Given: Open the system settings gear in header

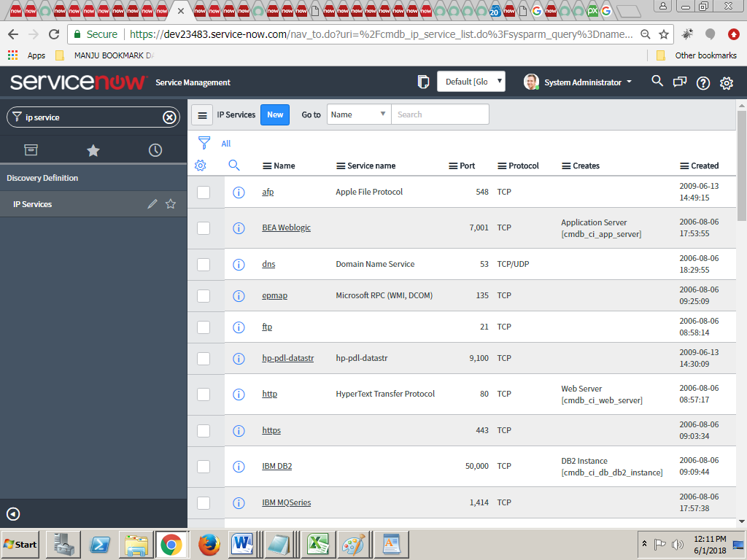Looking at the screenshot, I should point(726,82).
